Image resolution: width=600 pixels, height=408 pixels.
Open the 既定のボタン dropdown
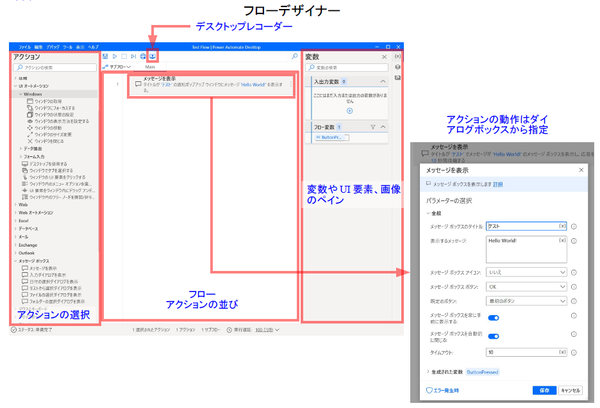[x=526, y=301]
